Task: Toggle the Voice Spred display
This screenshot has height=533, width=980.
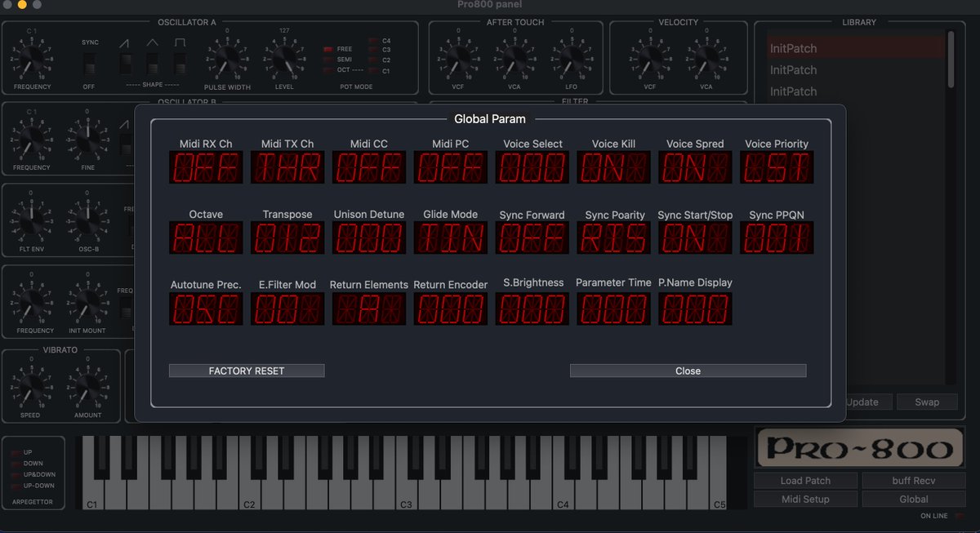Action: 696,167
